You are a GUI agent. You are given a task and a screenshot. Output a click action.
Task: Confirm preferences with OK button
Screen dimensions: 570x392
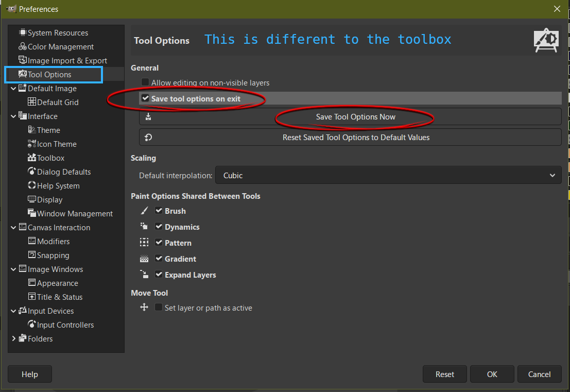(x=492, y=374)
